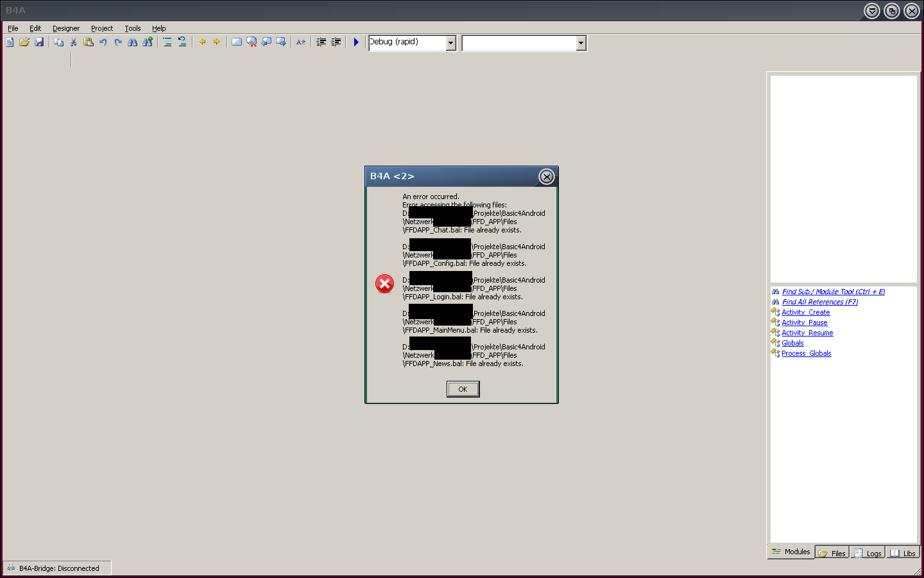The width and height of the screenshot is (924, 578).
Task: Open the empty combo box dropdown arrow
Action: (x=581, y=43)
